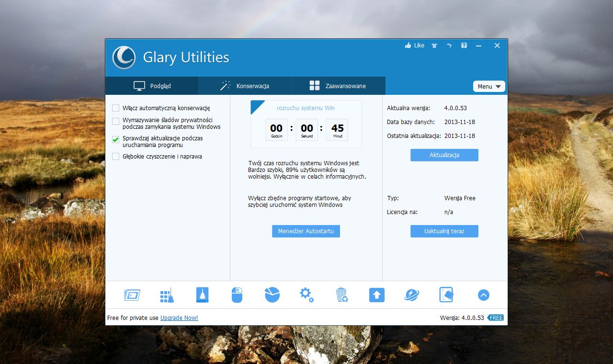
Task: Switch to the Podgląd tab
Action: click(x=152, y=86)
